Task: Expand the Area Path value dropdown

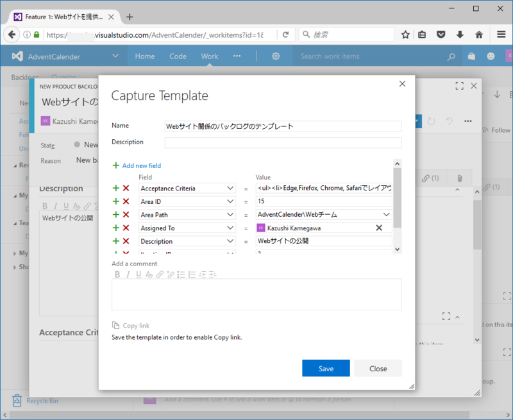Action: coord(386,215)
